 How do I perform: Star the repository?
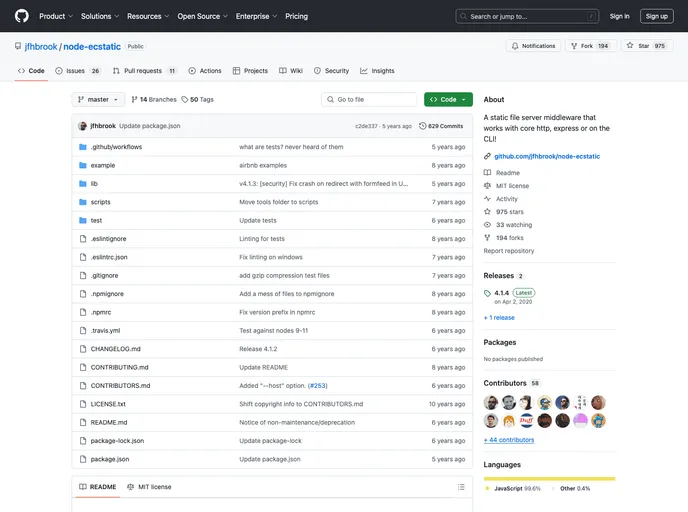[x=647, y=46]
